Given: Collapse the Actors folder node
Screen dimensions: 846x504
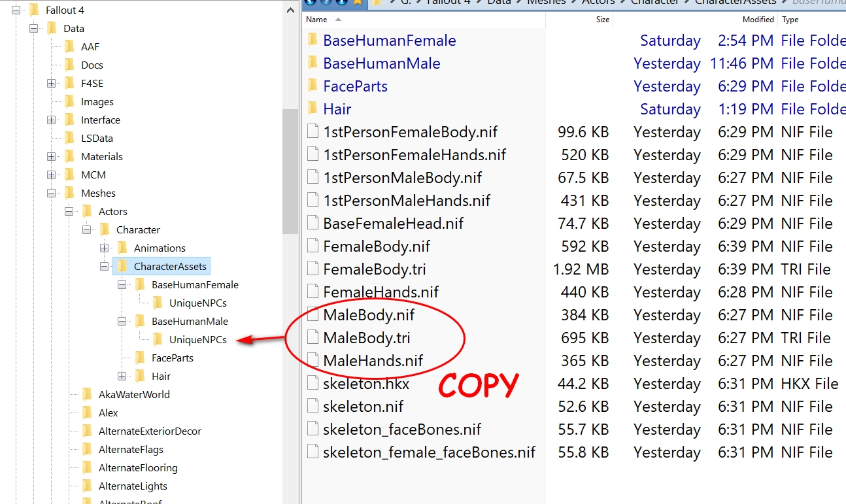Looking at the screenshot, I should [x=69, y=211].
